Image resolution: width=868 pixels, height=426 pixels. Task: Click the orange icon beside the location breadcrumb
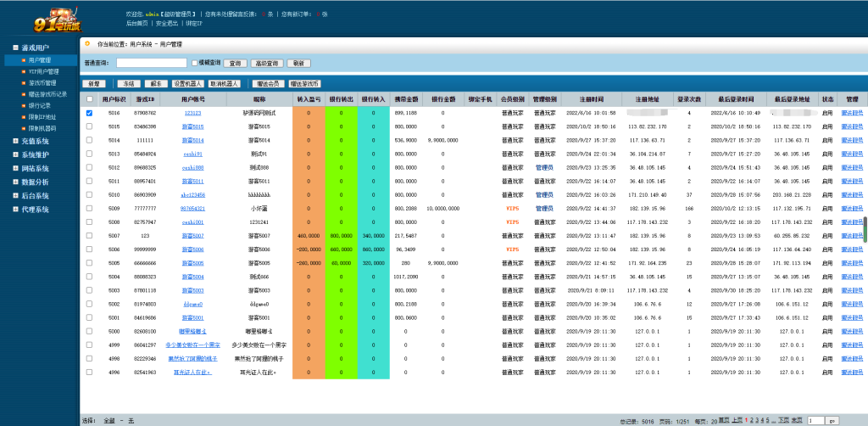click(87, 42)
